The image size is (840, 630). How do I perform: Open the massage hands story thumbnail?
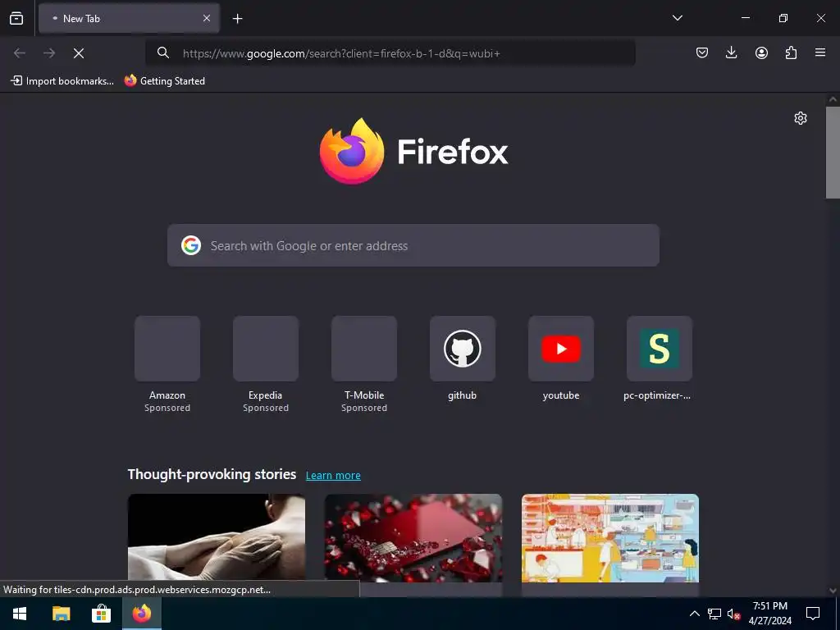(217, 537)
